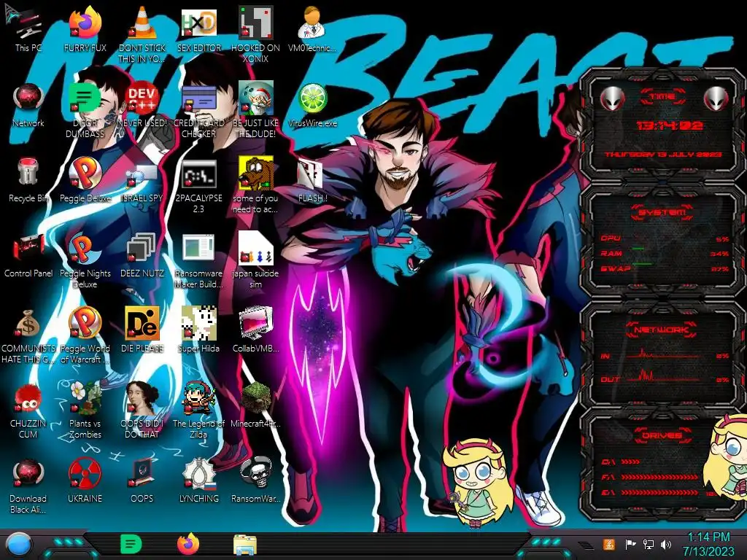Launch The Legend of Zilda
The width and height of the screenshot is (747, 560).
pyautogui.click(x=198, y=399)
